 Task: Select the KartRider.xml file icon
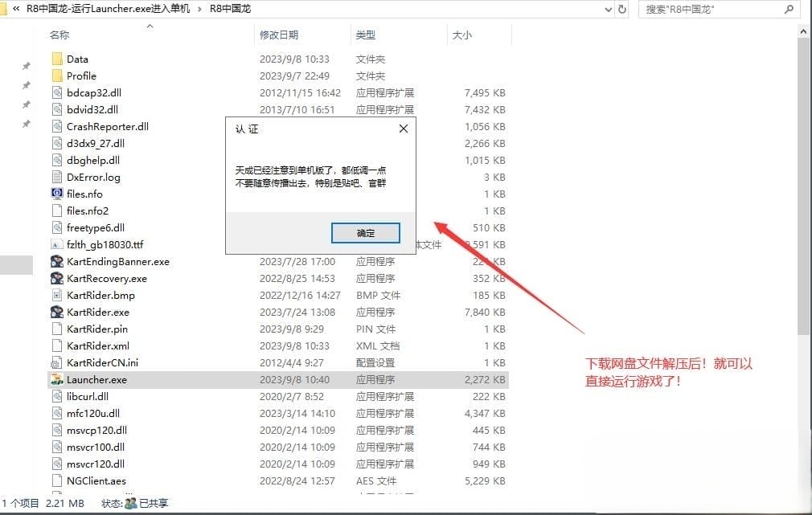pyautogui.click(x=57, y=345)
